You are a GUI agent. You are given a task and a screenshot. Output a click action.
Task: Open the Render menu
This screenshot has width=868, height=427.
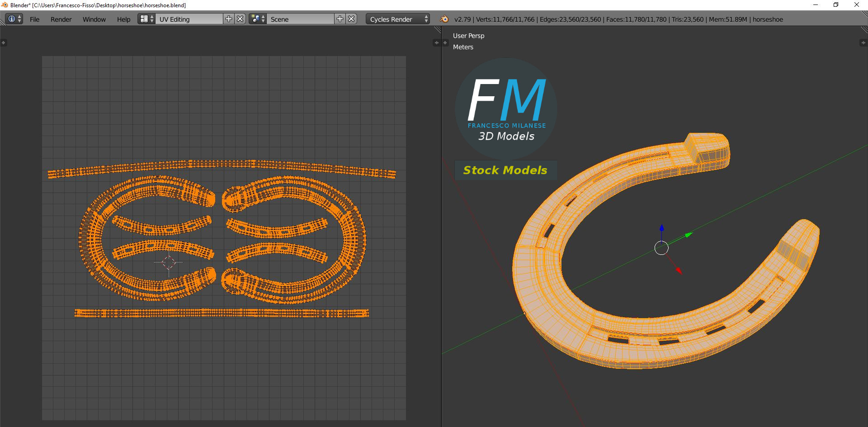pyautogui.click(x=61, y=19)
